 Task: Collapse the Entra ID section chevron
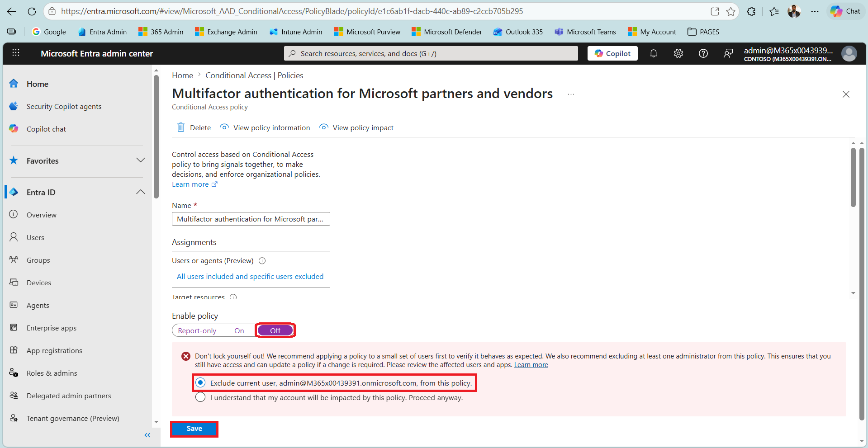click(x=141, y=192)
